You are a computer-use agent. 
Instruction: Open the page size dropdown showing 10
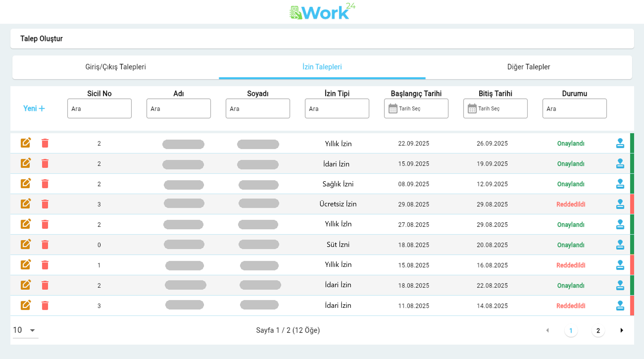(25, 330)
